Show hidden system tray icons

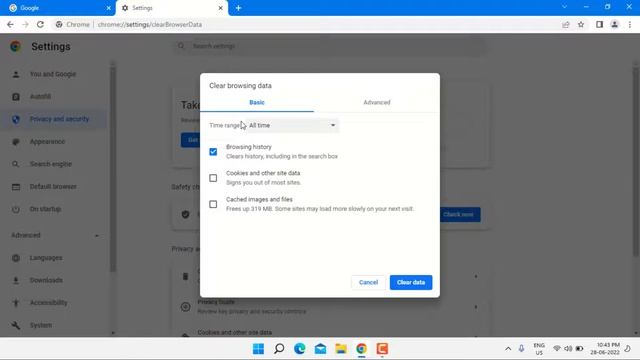(x=508, y=349)
